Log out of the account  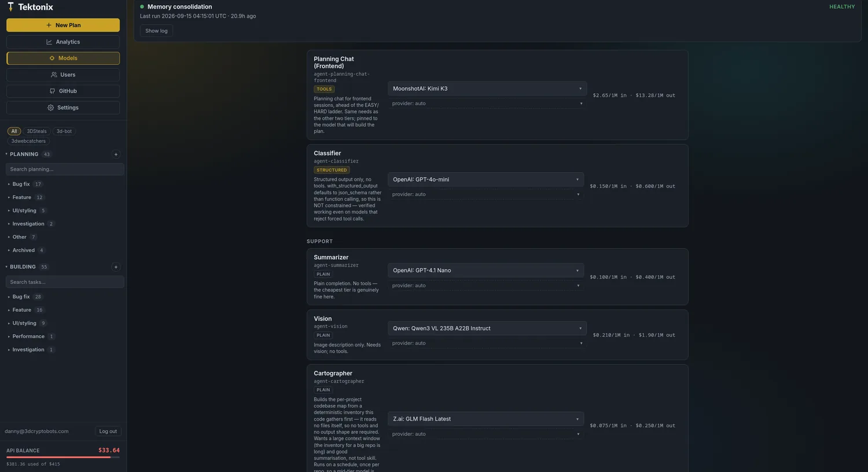tap(108, 432)
